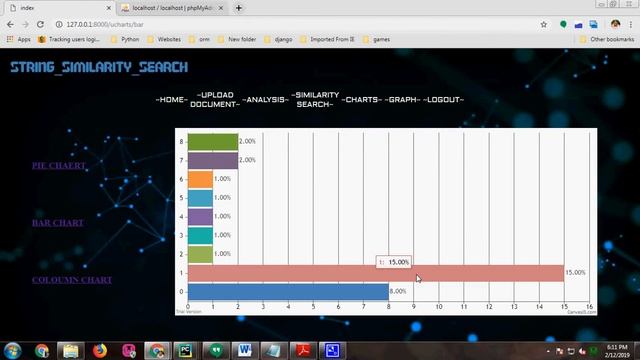
Task: Open the games bookmarks folder
Action: click(x=376, y=39)
